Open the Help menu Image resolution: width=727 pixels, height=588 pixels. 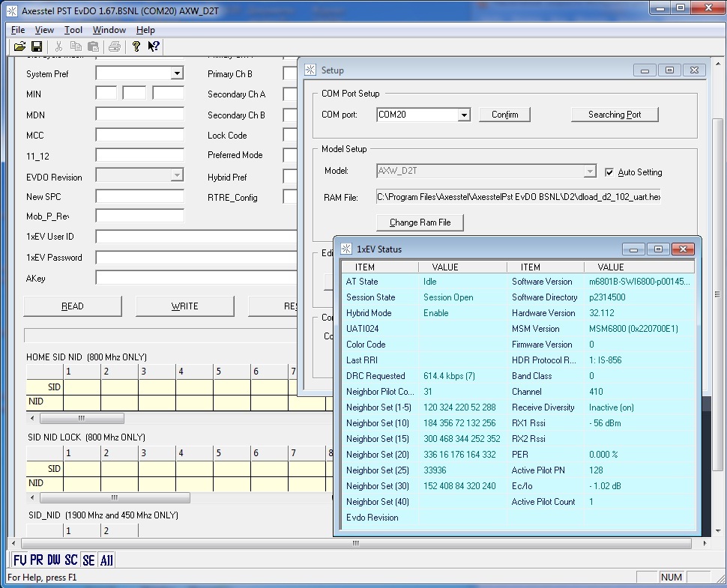pos(145,30)
